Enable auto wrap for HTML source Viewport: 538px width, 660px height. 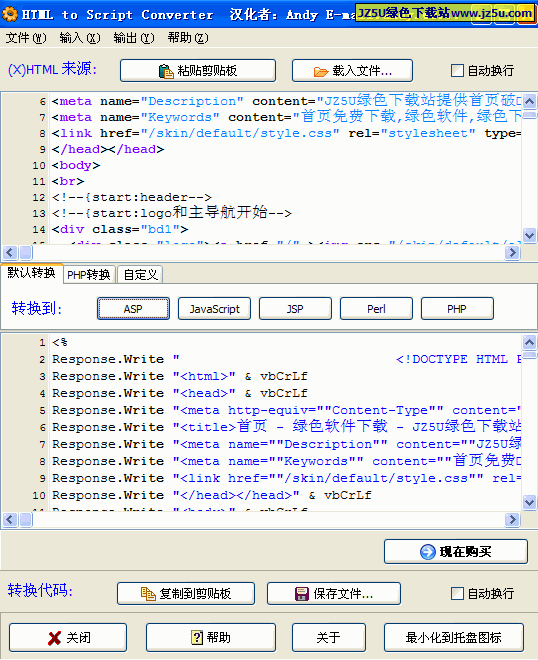coord(457,70)
